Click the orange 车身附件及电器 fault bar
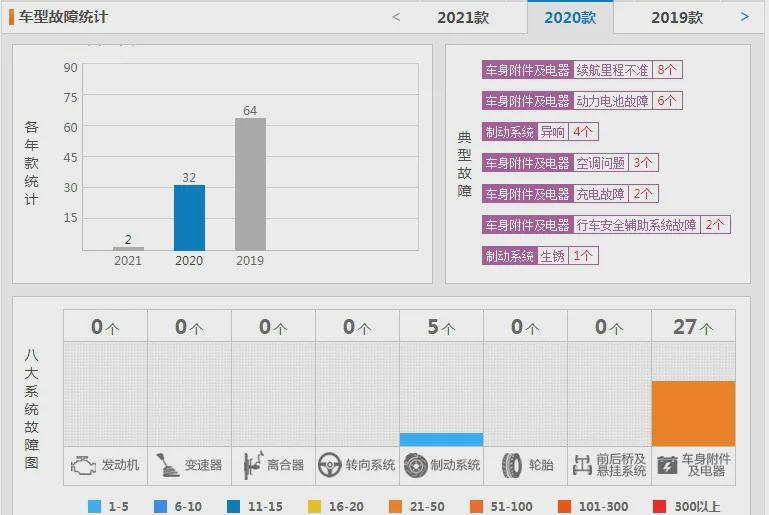The width and height of the screenshot is (769, 515). [693, 413]
